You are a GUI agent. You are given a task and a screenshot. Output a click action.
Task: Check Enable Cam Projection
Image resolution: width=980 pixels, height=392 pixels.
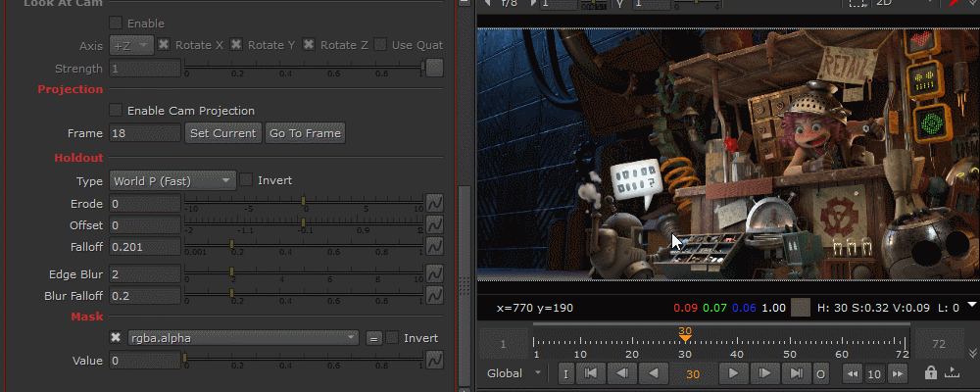pyautogui.click(x=116, y=110)
